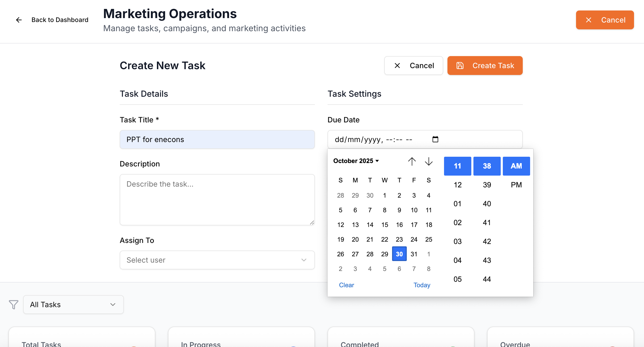Viewport: 644px width, 347px height.
Task: Choose minute 40 in time list
Action: [x=487, y=204]
